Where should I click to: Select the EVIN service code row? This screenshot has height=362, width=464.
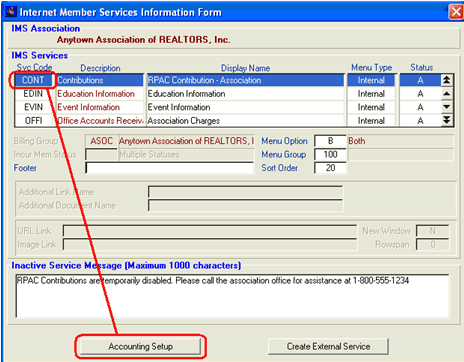pyautogui.click(x=33, y=107)
